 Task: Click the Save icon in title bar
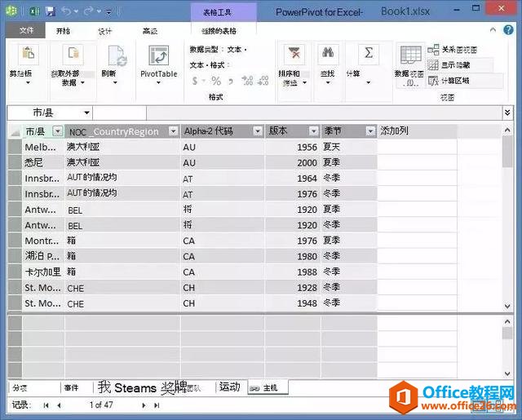(51, 11)
